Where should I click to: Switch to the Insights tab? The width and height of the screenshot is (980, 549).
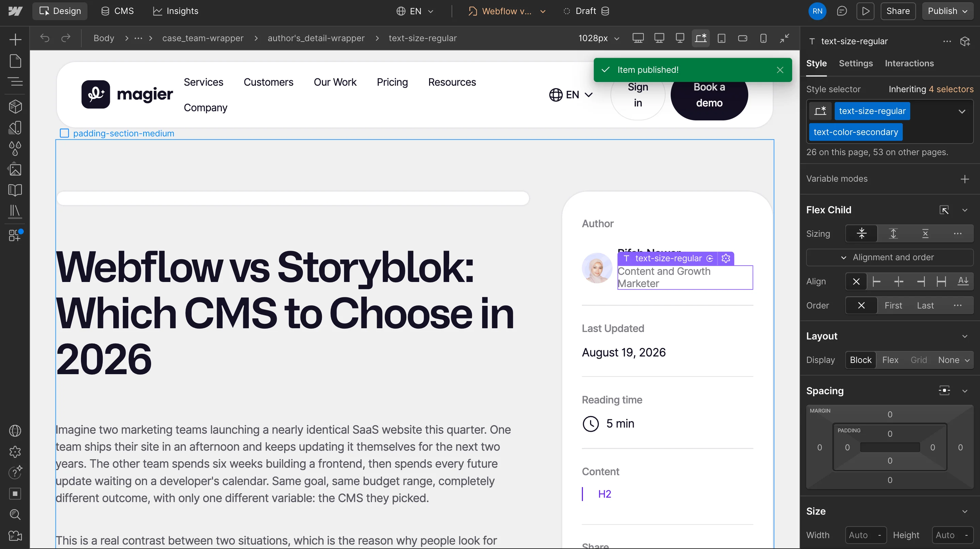176,11
